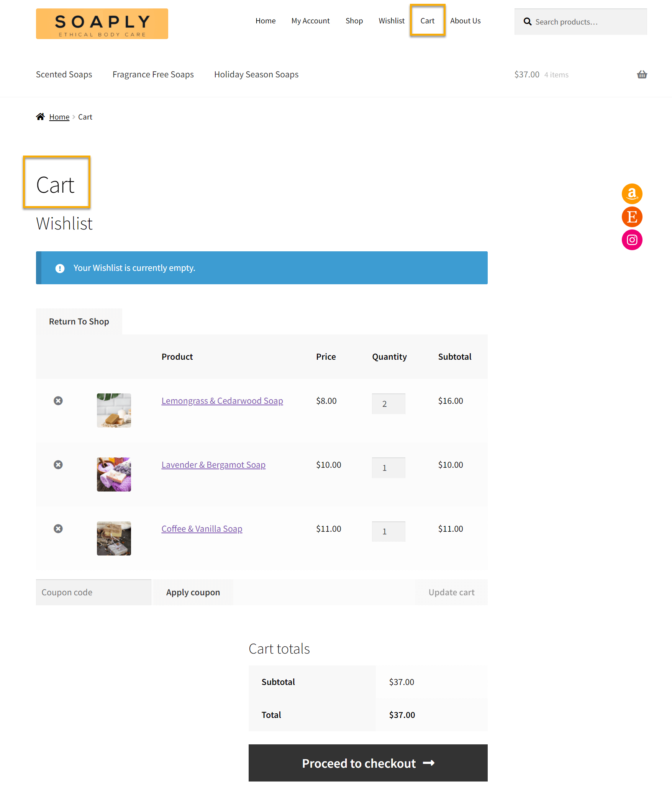Click the Total $37.00 value
The width and height of the screenshot is (672, 793).
pyautogui.click(x=402, y=715)
